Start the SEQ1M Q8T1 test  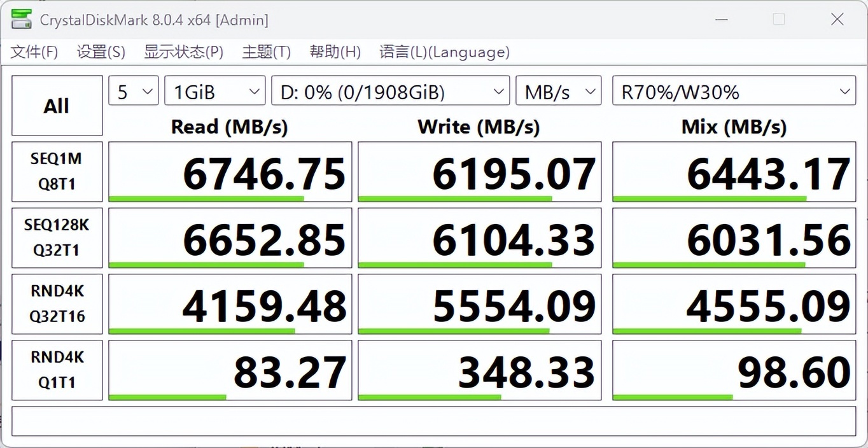coord(57,171)
